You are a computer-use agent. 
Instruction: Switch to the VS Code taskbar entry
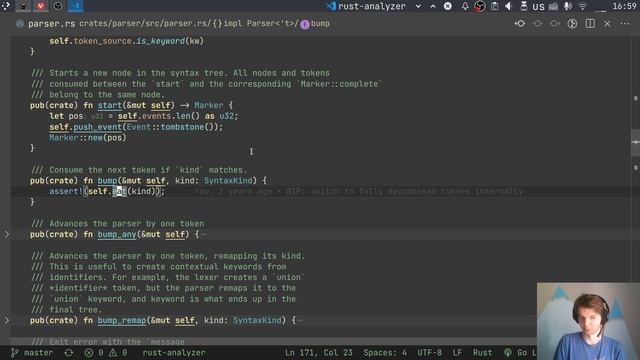coord(76,6)
